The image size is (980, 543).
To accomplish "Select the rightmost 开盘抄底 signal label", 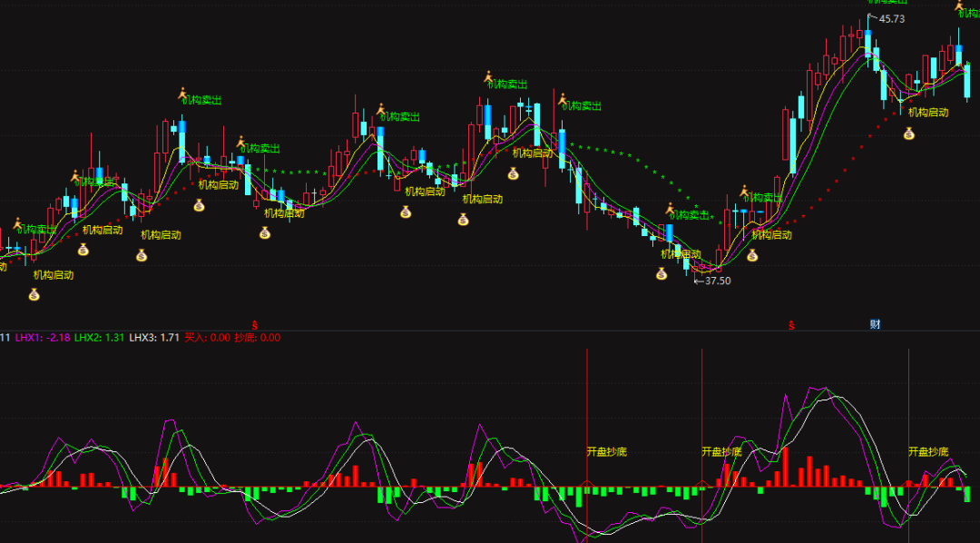I will [928, 451].
